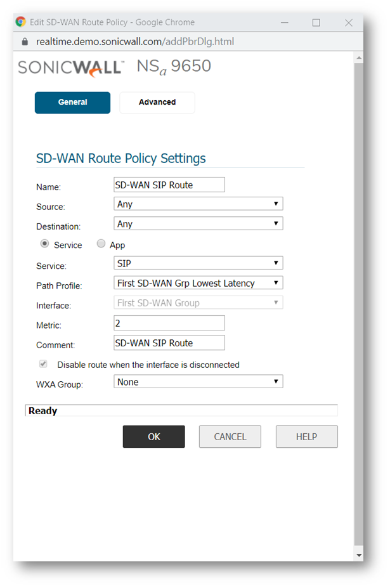Viewport: 390px width, 588px height.
Task: Close the Edit SD-WAN Route Policy window
Action: (x=348, y=22)
